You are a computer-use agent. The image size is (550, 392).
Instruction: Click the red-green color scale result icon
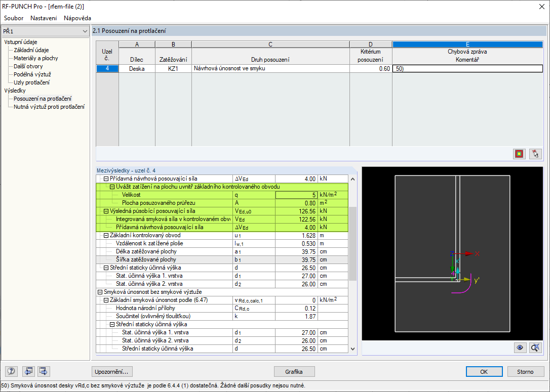[519, 154]
